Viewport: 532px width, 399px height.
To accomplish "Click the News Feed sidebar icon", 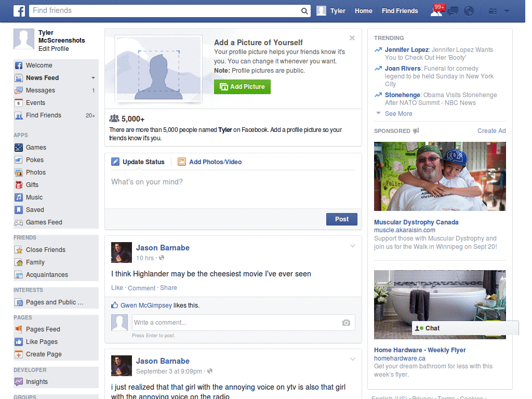I will pos(19,78).
